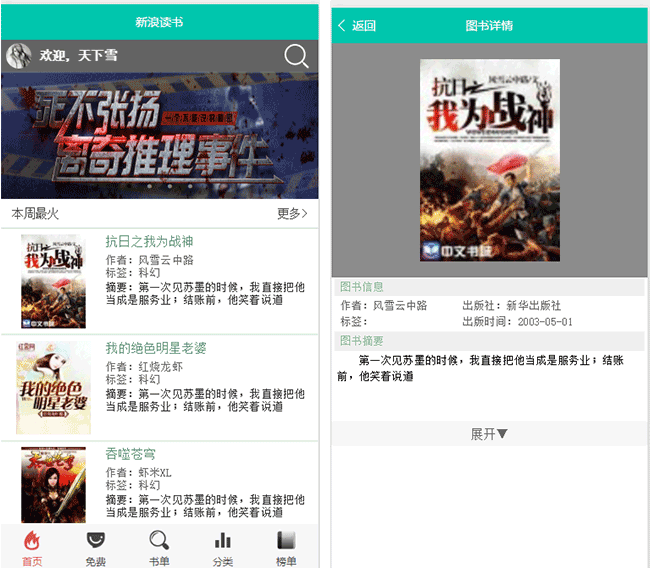Open the 榜单 tab
650x568 pixels.
(x=286, y=548)
